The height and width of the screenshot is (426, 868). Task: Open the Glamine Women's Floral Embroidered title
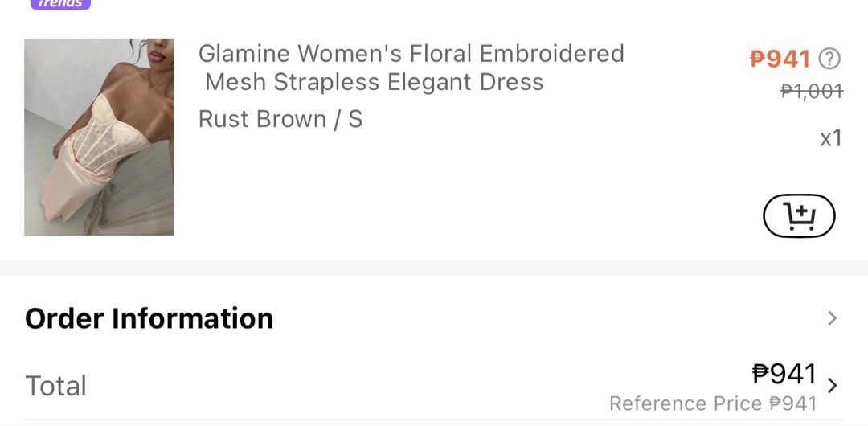(411, 54)
